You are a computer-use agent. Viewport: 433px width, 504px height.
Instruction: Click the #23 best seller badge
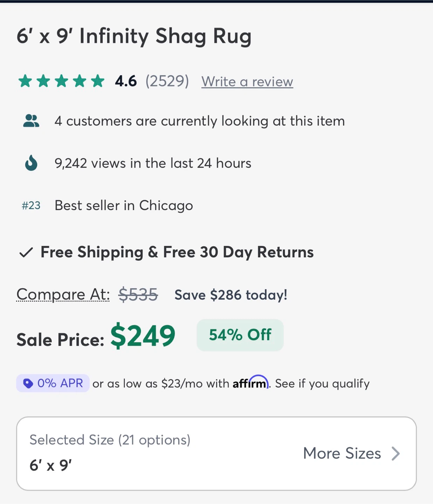point(31,205)
